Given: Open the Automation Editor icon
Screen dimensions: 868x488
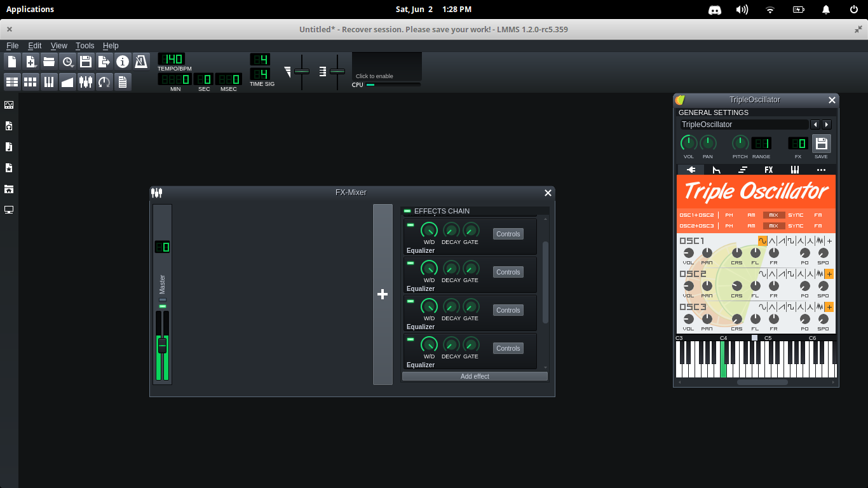Looking at the screenshot, I should (x=67, y=81).
